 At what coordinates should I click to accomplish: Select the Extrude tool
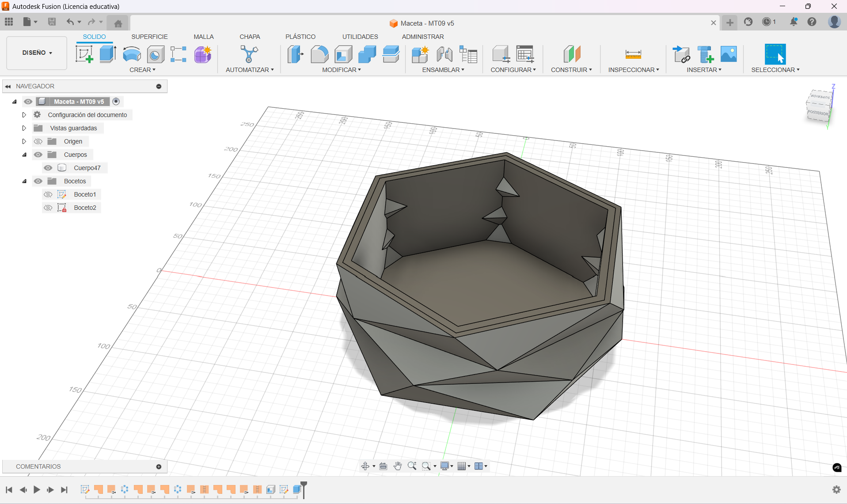[108, 54]
